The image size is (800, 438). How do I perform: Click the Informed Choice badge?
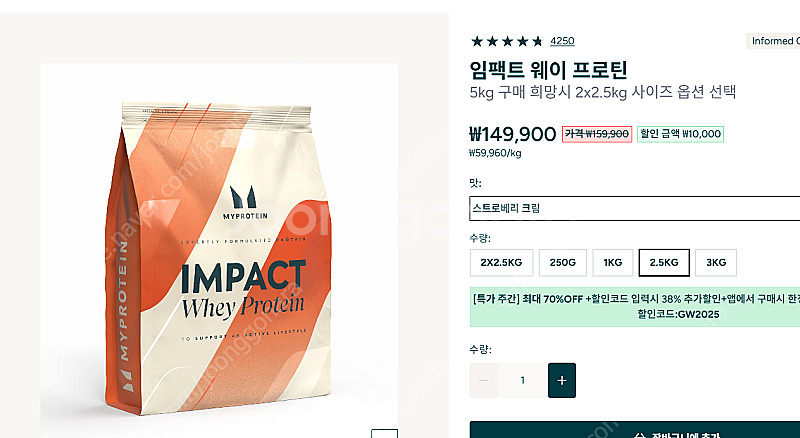coord(775,41)
